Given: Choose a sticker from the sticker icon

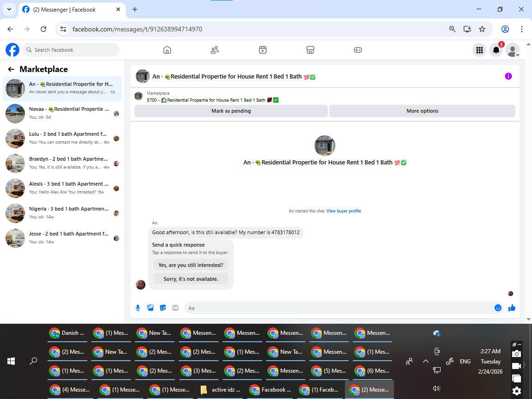Looking at the screenshot, I should [163, 308].
